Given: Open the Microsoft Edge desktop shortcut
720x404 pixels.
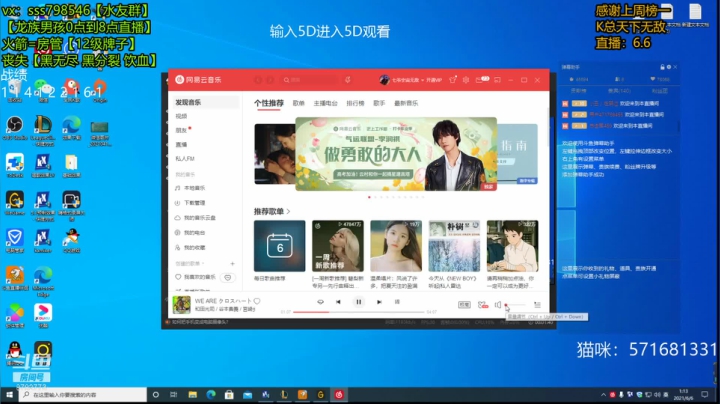Looking at the screenshot, I should tap(43, 281).
